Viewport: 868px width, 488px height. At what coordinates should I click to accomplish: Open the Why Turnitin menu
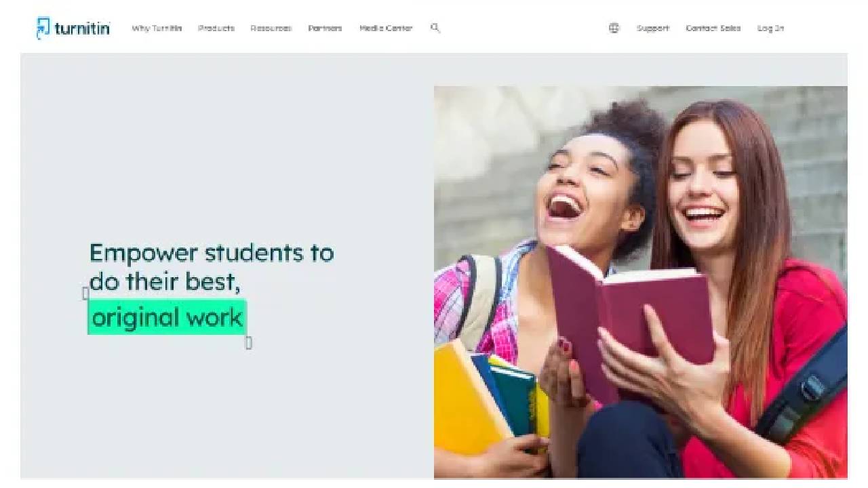(157, 28)
